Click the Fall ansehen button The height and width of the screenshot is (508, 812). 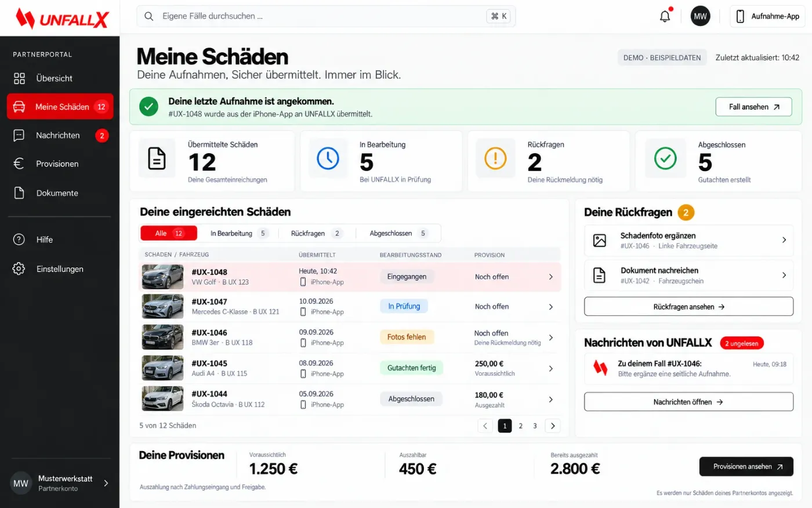point(753,107)
